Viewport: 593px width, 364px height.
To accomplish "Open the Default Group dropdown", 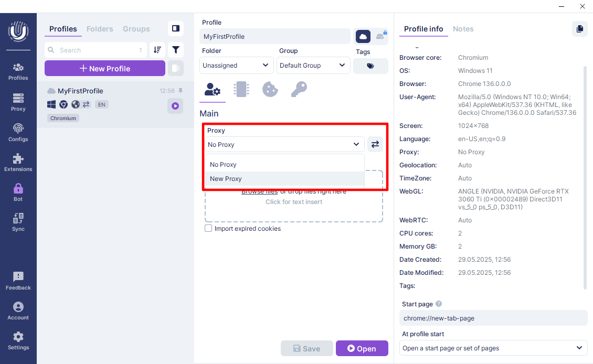I will pos(313,66).
